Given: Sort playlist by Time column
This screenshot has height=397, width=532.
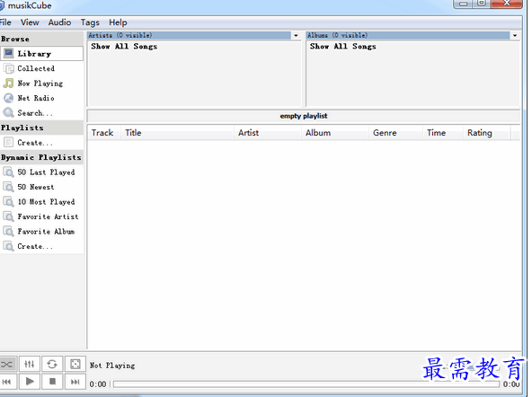Looking at the screenshot, I should coord(443,133).
